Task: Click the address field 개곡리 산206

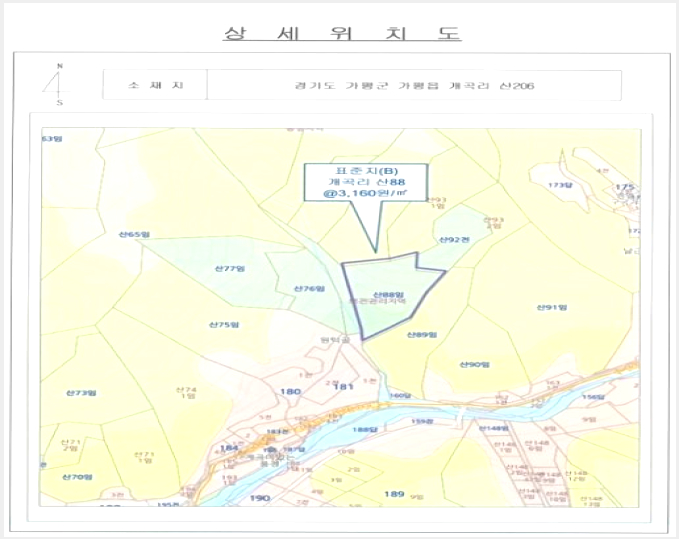Action: pyautogui.click(x=414, y=85)
